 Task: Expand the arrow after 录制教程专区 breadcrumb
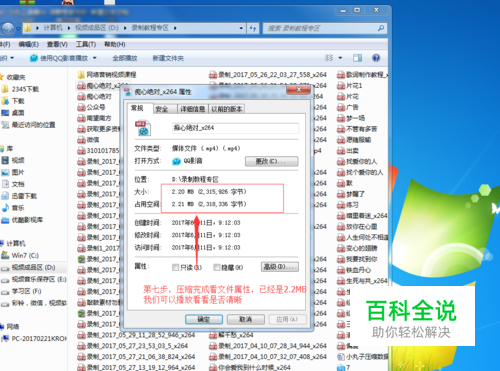pos(175,28)
